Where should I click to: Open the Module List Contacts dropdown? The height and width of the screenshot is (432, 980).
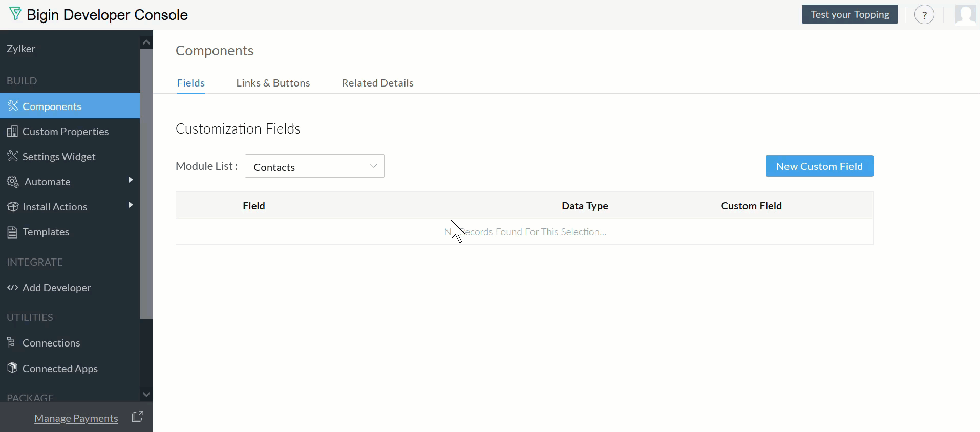314,166
